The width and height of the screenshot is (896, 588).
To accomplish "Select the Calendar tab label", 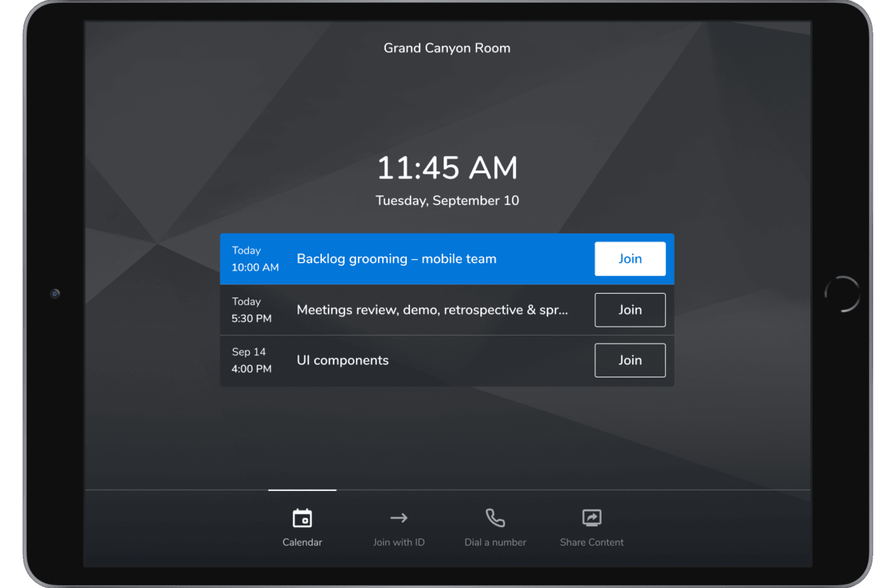I will [x=302, y=543].
